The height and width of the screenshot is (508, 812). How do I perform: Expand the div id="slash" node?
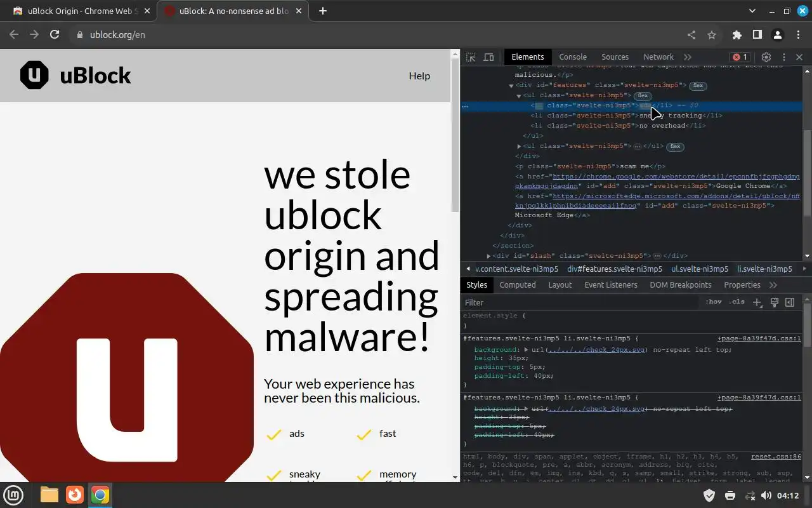coord(488,256)
